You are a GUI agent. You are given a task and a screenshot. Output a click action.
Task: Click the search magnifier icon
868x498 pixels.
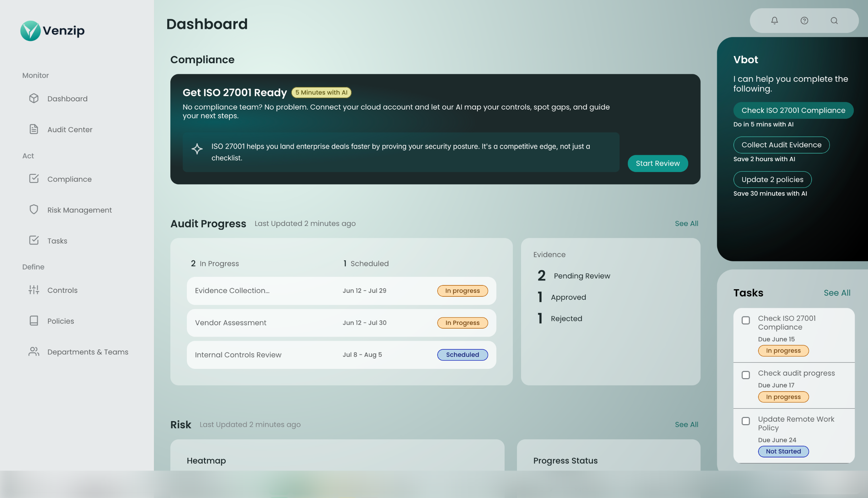(x=834, y=21)
